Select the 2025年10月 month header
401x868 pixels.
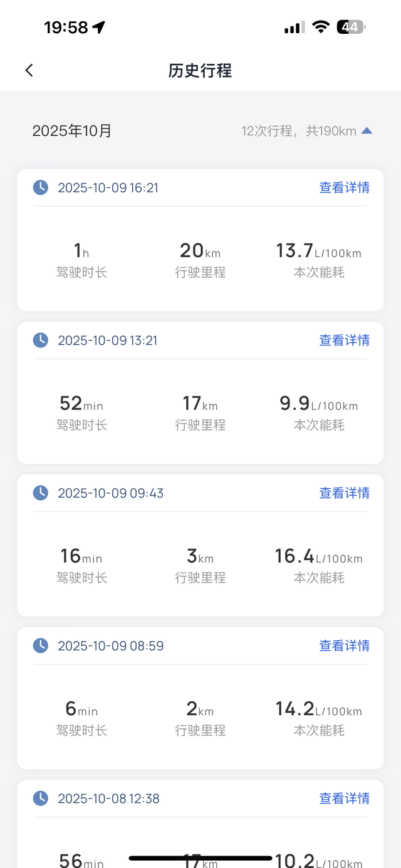tap(71, 131)
